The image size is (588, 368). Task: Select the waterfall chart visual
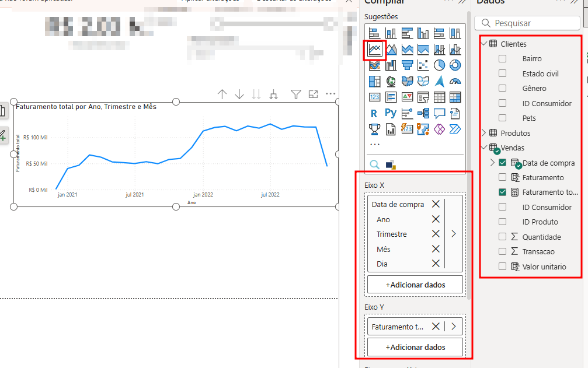tap(391, 65)
